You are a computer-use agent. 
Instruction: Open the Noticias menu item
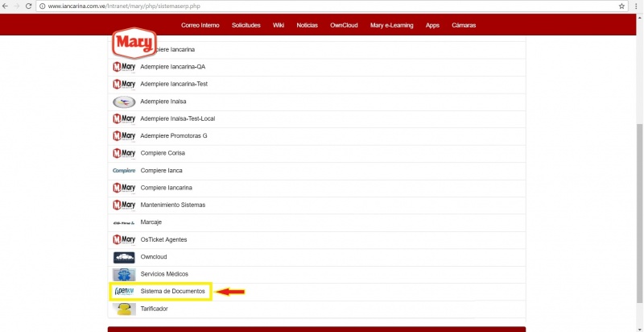point(308,25)
